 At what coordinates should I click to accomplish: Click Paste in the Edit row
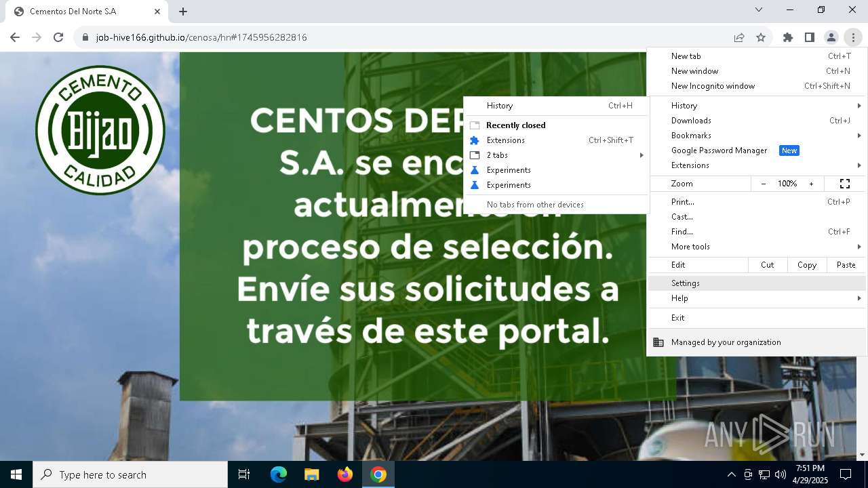coord(846,265)
